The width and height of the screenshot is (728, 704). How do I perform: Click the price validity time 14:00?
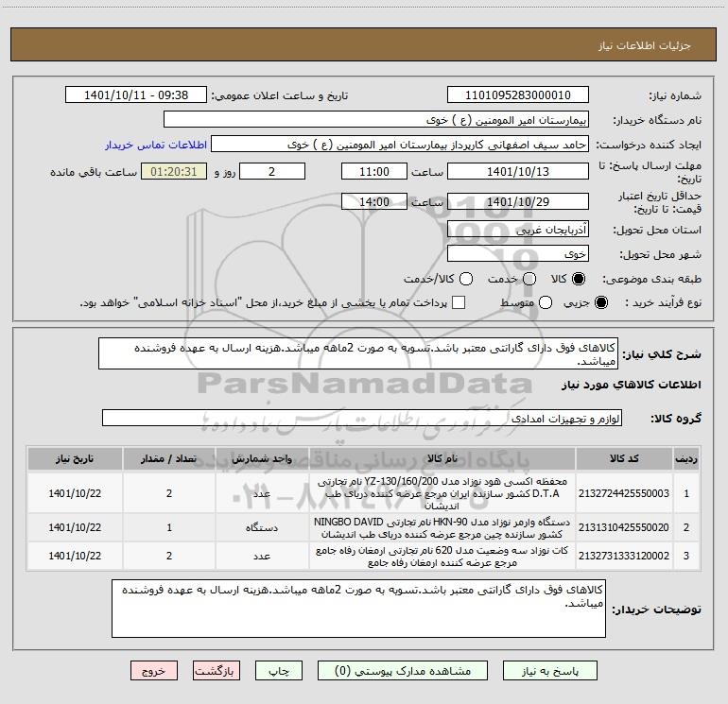pyautogui.click(x=374, y=201)
